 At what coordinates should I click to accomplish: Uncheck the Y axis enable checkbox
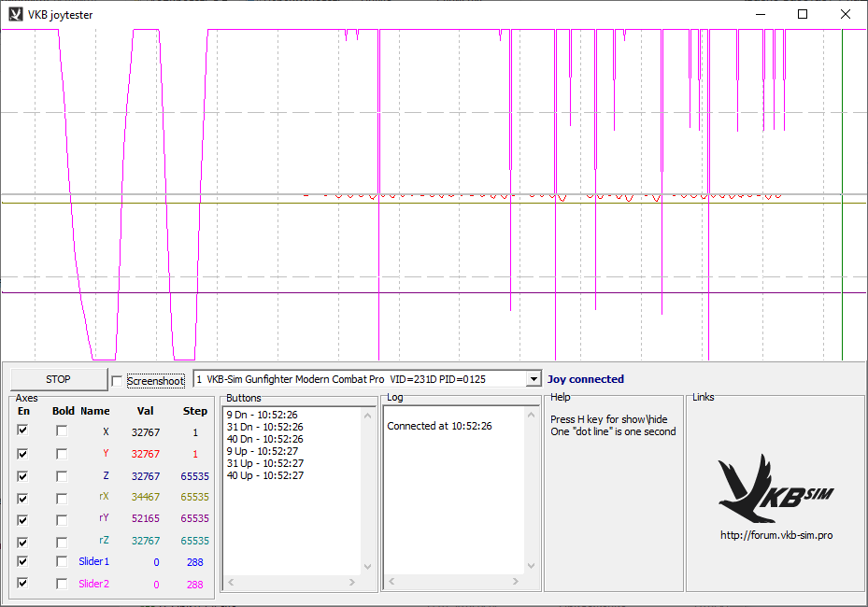(22, 454)
